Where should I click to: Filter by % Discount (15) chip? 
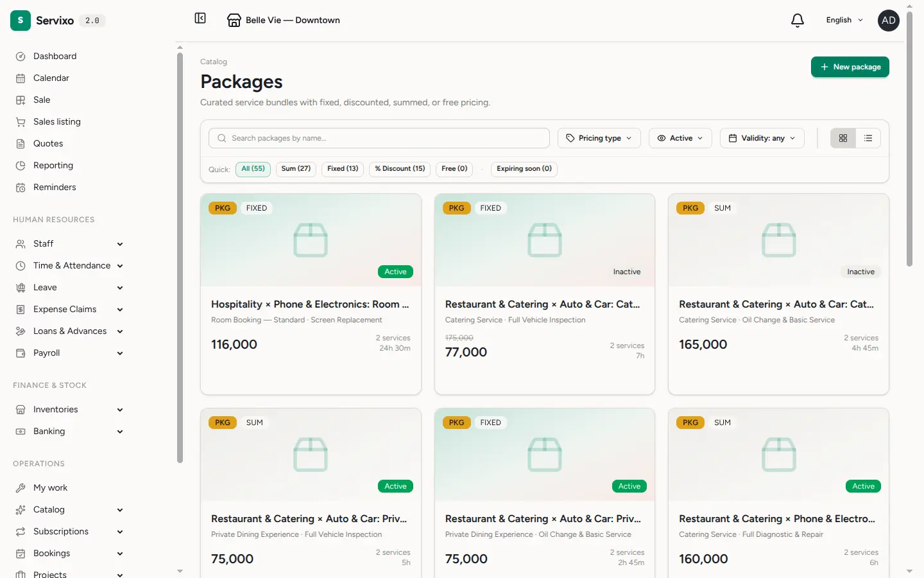click(400, 169)
